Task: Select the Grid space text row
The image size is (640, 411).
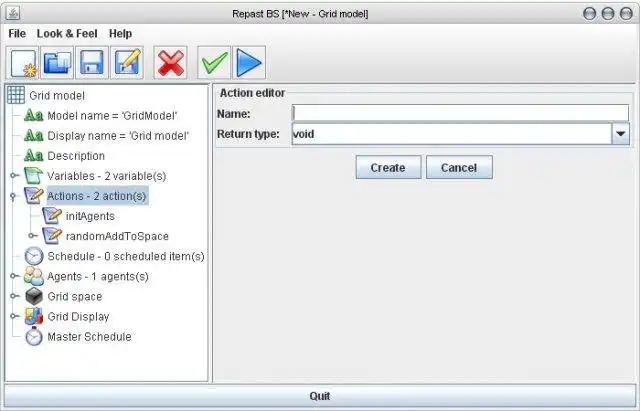Action: (75, 296)
